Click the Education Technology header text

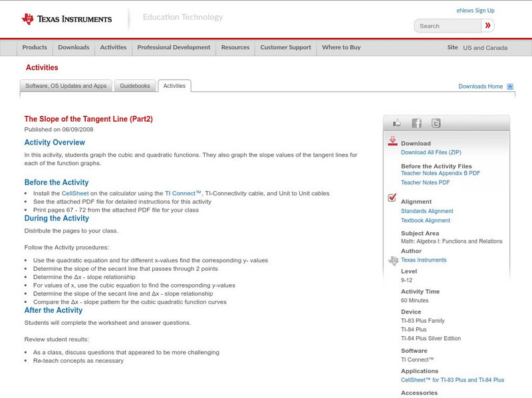pos(183,17)
